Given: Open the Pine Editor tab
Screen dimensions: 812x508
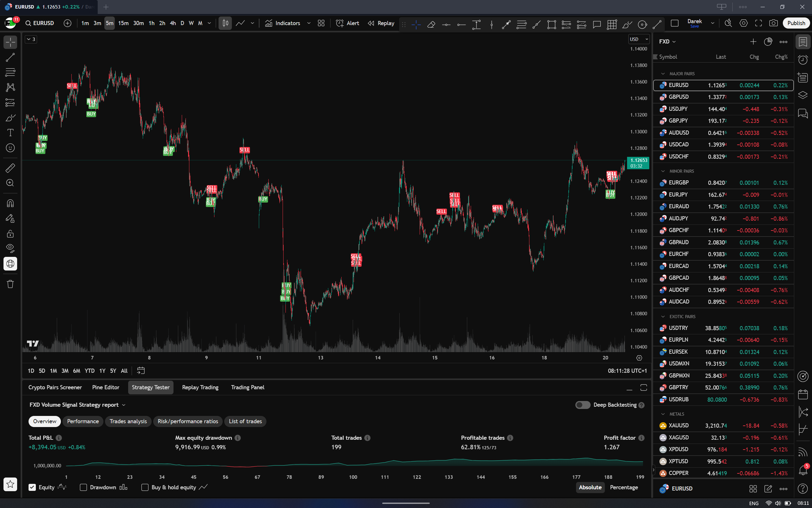Looking at the screenshot, I should coord(106,387).
